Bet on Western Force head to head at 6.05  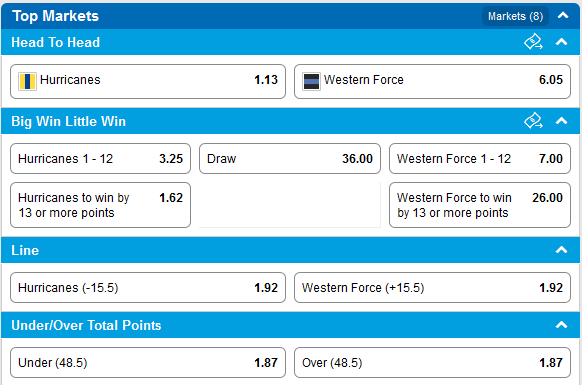[x=432, y=81]
